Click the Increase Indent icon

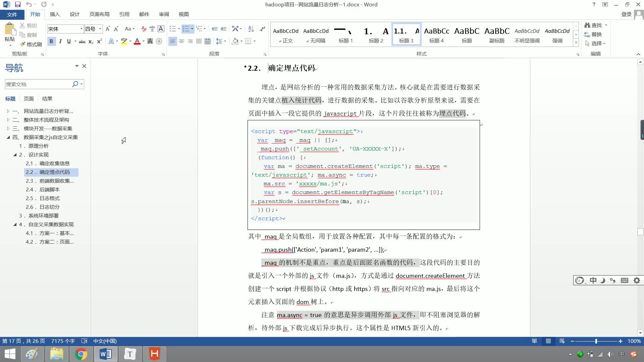click(223, 29)
